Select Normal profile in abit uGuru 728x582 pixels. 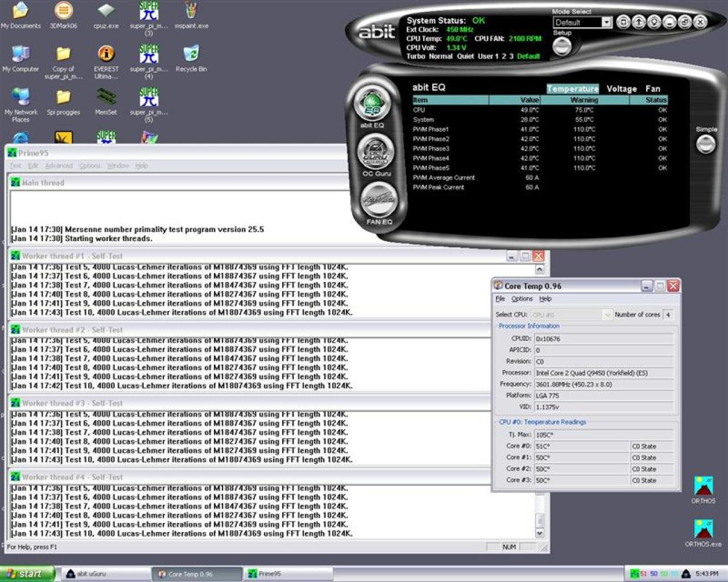441,56
